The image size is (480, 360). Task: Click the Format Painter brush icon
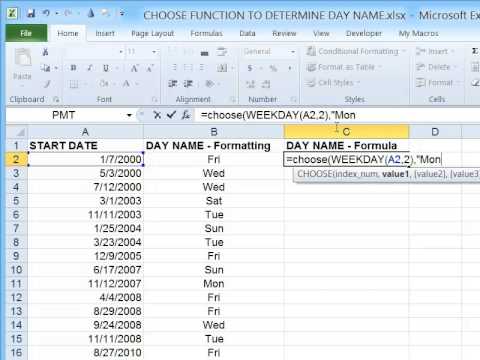pos(47,84)
